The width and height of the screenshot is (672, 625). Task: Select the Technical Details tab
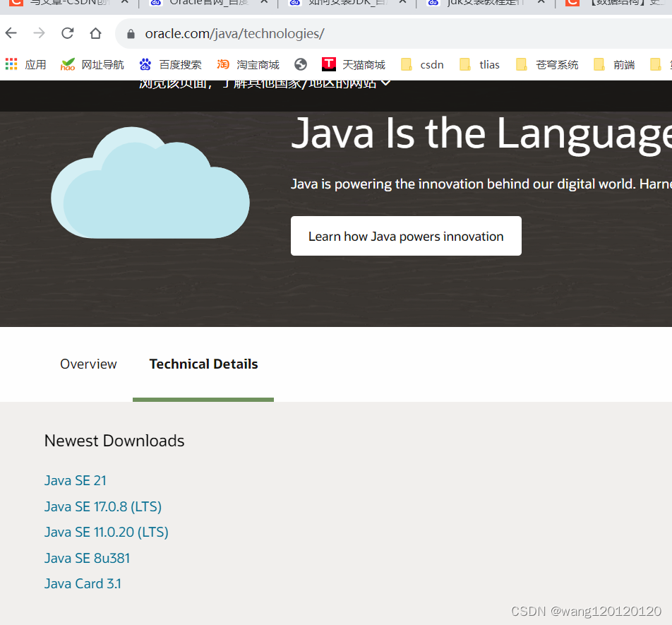coord(203,364)
